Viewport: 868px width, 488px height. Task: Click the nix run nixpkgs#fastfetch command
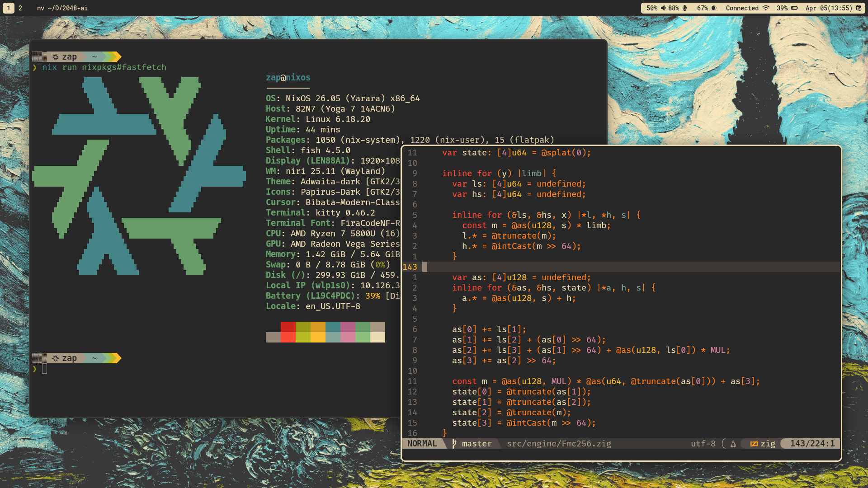[x=104, y=67]
